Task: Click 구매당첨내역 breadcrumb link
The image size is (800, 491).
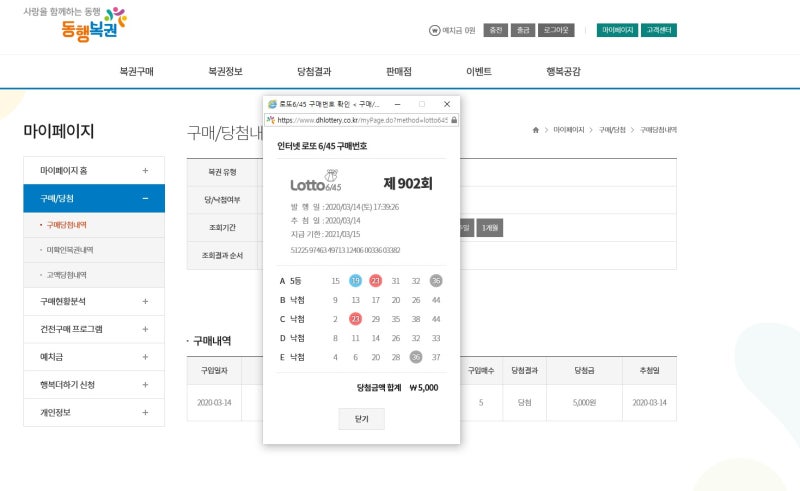Action: [658, 130]
